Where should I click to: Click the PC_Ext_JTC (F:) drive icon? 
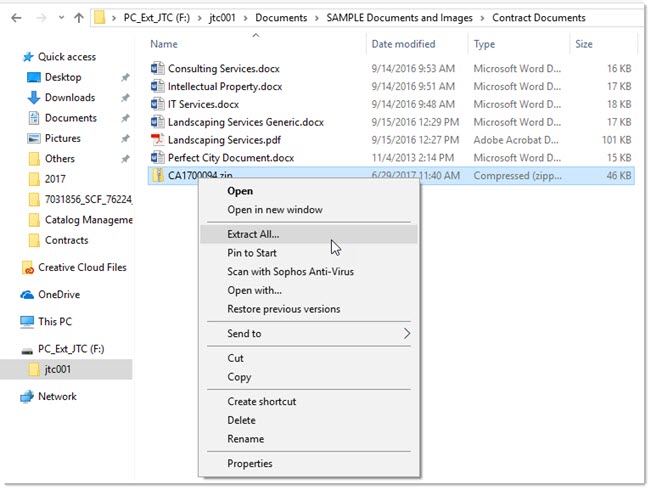[27, 351]
